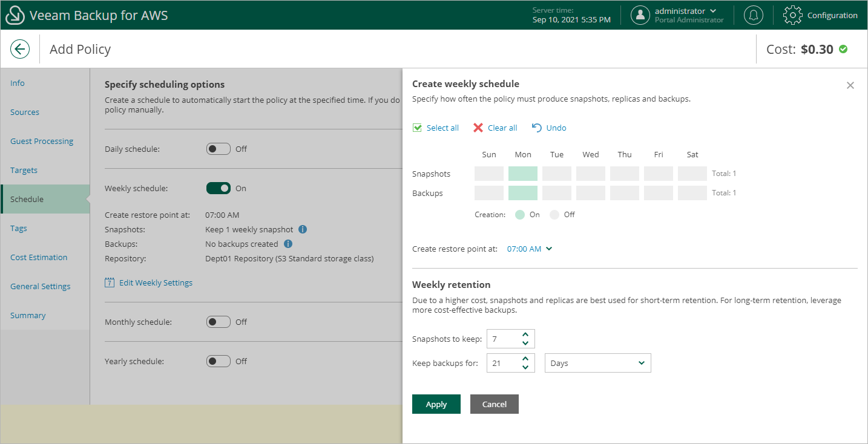
Task: Expand the Days retention unit dropdown
Action: point(597,364)
